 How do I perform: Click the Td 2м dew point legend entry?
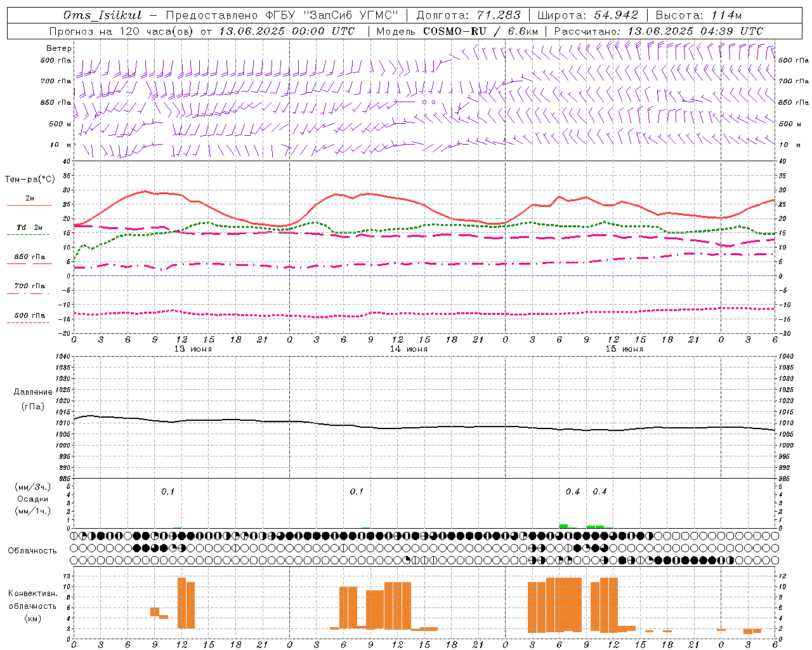pos(29,227)
